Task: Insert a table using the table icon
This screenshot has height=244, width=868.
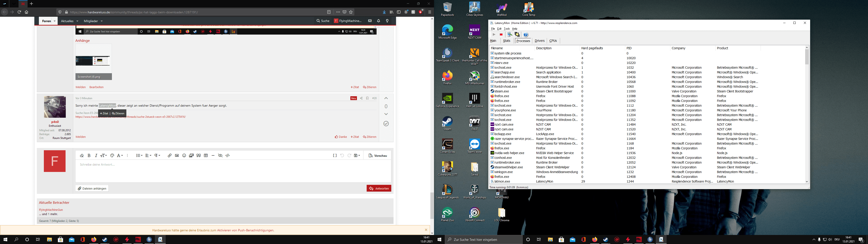Action: click(206, 155)
